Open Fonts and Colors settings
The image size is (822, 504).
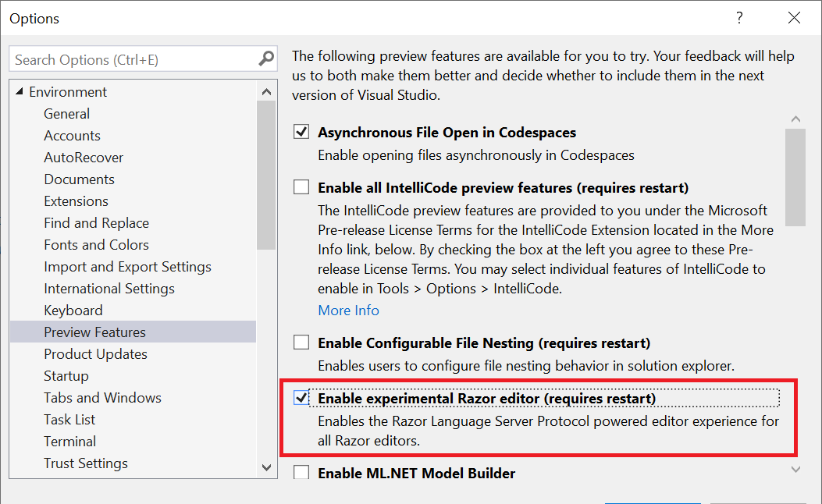click(97, 245)
